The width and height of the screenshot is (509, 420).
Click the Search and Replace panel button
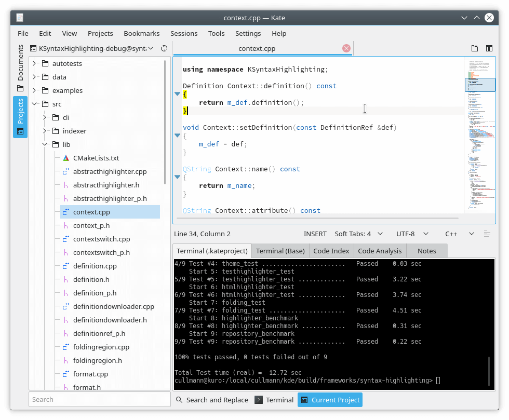tap(211, 400)
